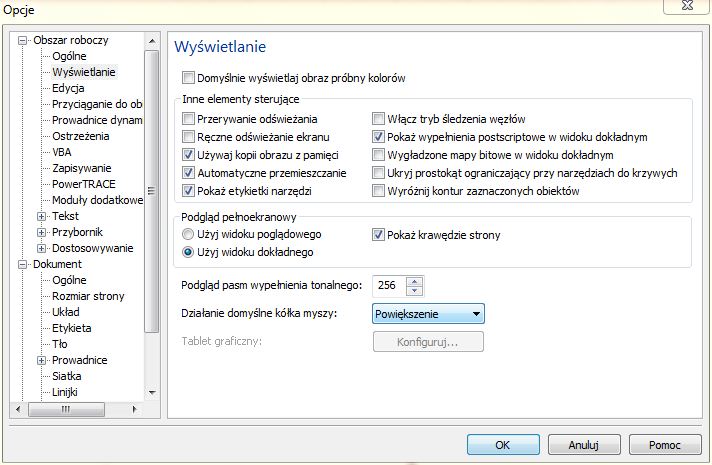Viewport: 712px width, 465px height.
Task: Collapse the Dokument tree node
Action: tap(22, 264)
